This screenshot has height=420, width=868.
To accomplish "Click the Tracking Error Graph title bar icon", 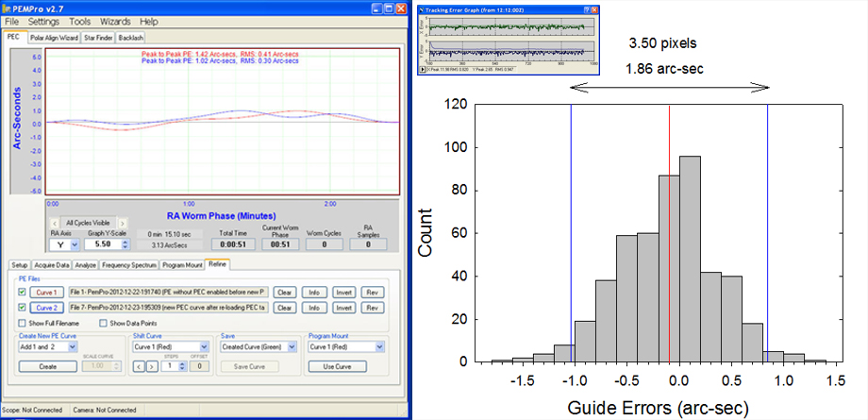I will [422, 10].
